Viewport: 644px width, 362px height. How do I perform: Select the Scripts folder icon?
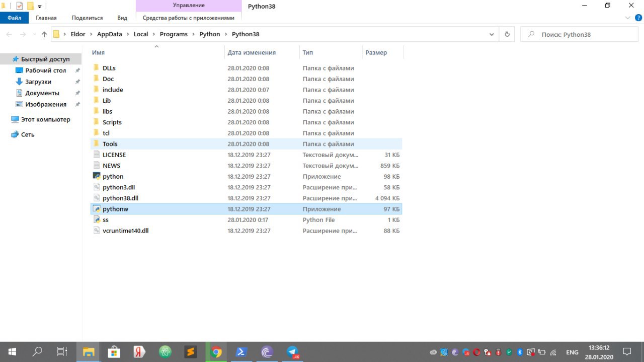(x=97, y=122)
